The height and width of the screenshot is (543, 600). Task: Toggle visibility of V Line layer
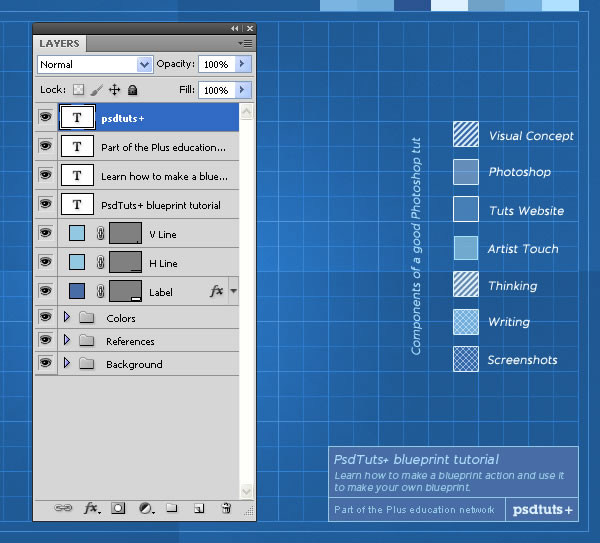click(46, 232)
